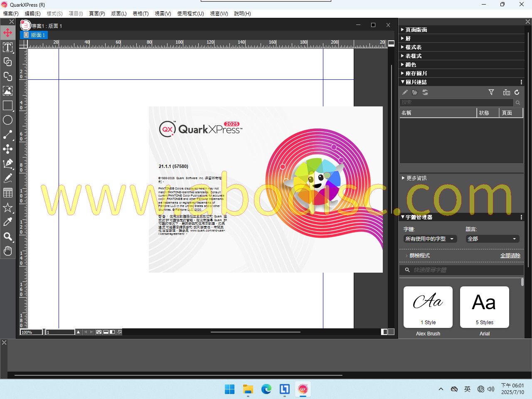Activate the Pan hand tool
Image resolution: width=532 pixels, height=399 pixels.
coord(7,251)
